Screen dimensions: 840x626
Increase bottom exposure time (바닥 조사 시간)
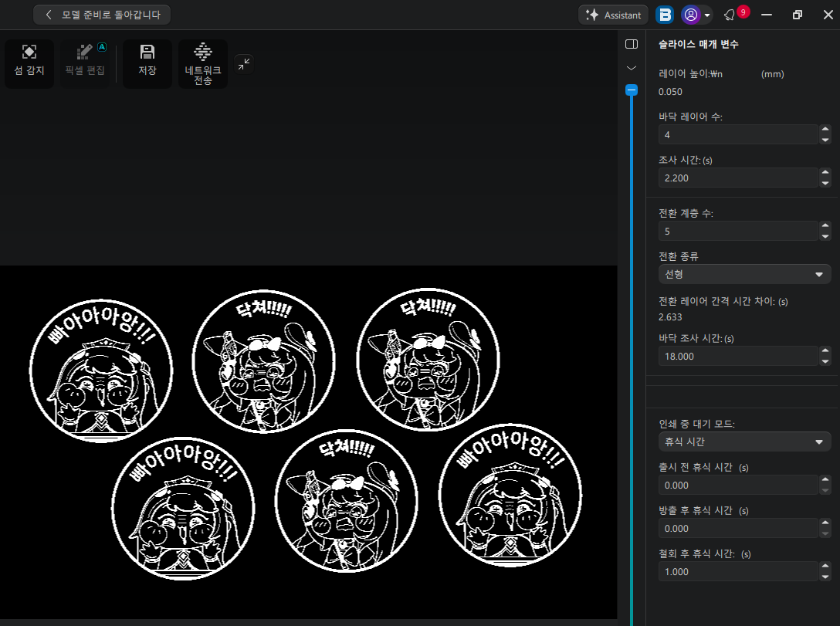tap(825, 350)
